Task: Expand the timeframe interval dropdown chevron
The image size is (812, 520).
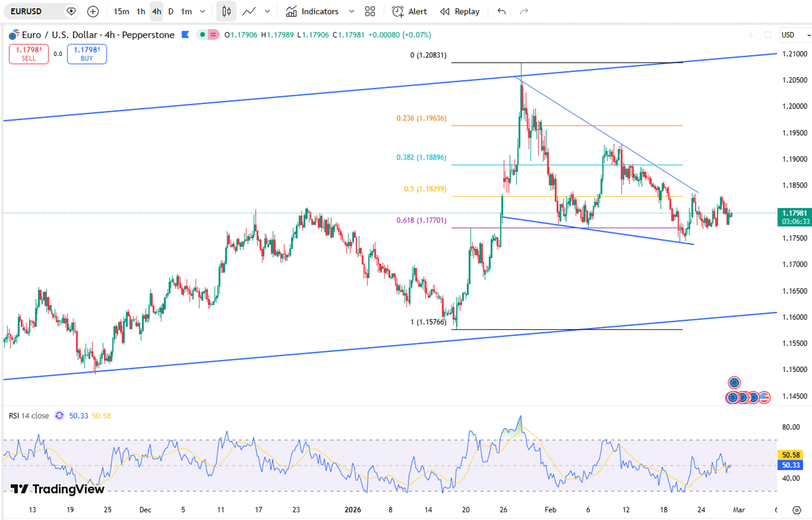Action: click(203, 11)
